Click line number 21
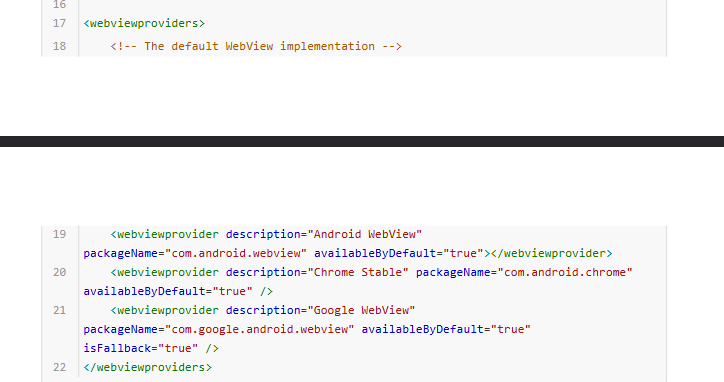The width and height of the screenshot is (724, 382). (60, 310)
